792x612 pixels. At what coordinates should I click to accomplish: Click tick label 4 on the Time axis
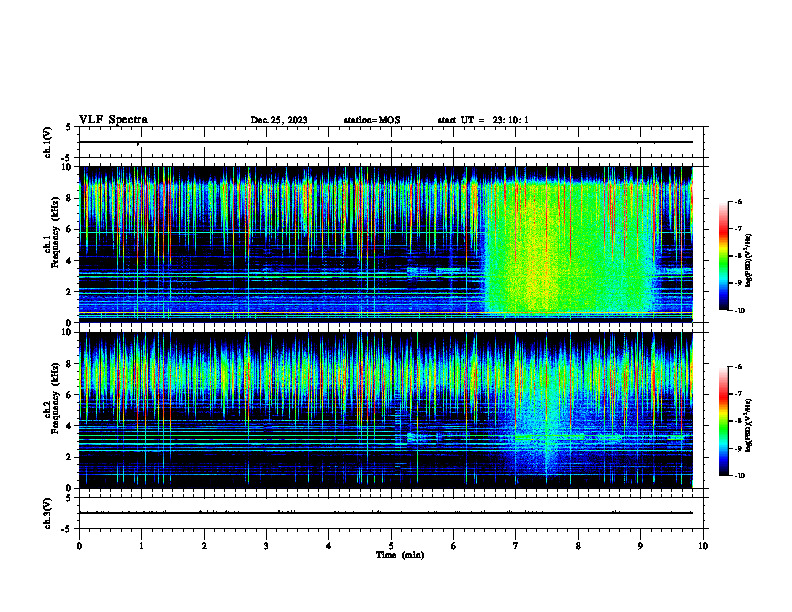(x=328, y=546)
